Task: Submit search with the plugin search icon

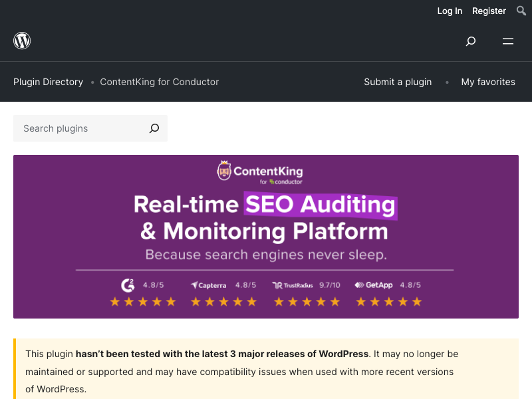Action: tap(154, 128)
